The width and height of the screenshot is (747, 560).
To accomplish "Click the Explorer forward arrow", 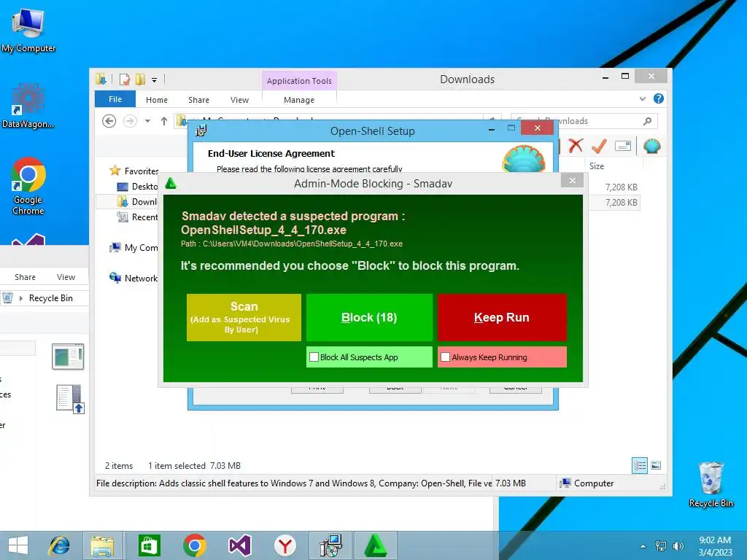I will tap(130, 121).
